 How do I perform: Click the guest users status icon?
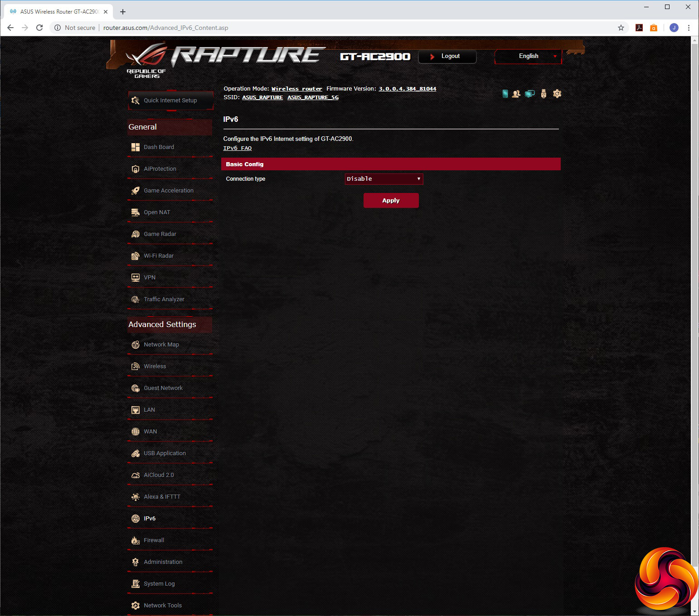pyautogui.click(x=516, y=94)
